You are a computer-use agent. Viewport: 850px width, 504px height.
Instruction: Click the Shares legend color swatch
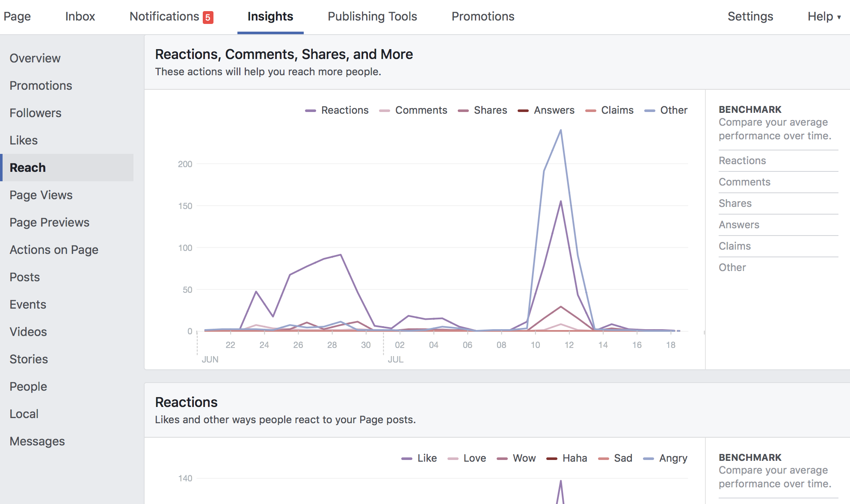(463, 111)
